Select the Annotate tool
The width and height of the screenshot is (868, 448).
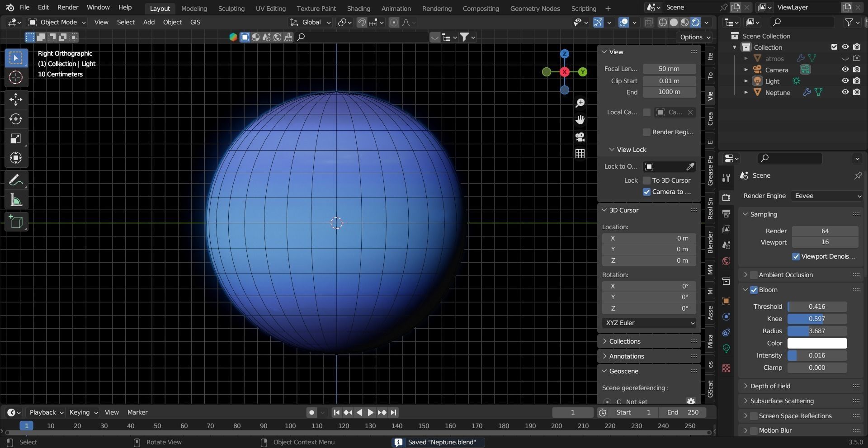(16, 180)
